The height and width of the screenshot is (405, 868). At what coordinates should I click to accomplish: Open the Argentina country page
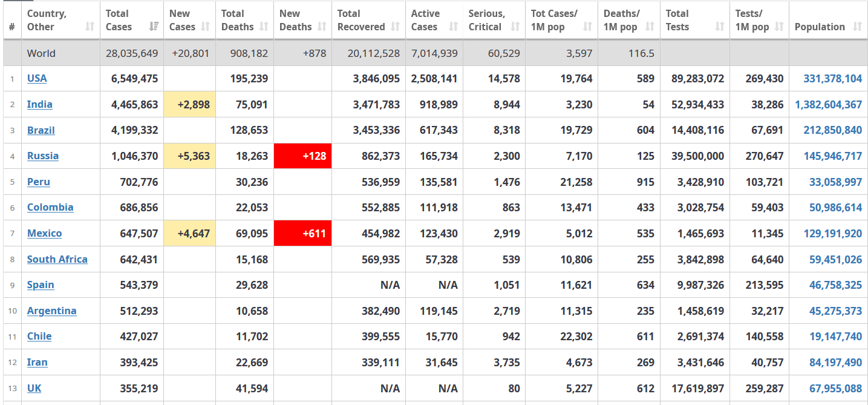pyautogui.click(x=52, y=311)
